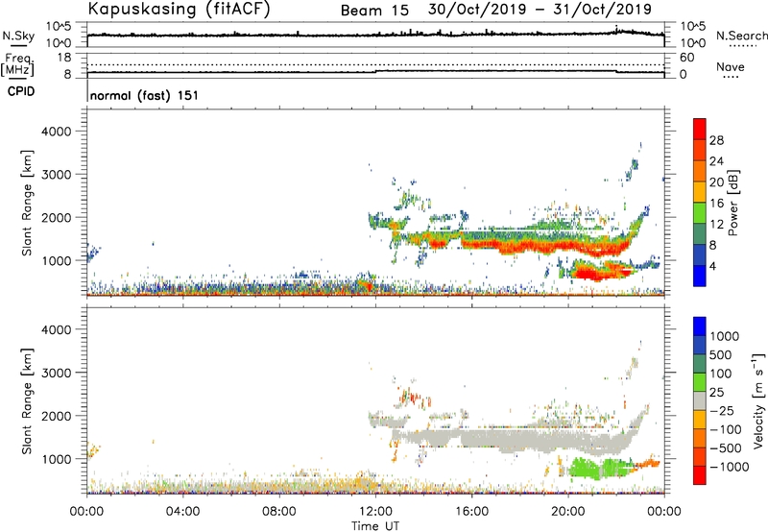Click the 'CPID' label
This screenshot has width=768, height=532.
pos(21,91)
